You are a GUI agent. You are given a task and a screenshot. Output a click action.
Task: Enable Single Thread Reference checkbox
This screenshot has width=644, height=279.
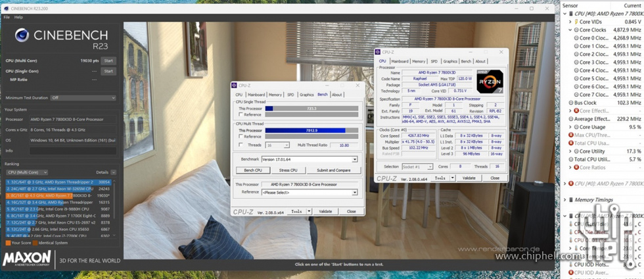click(241, 114)
